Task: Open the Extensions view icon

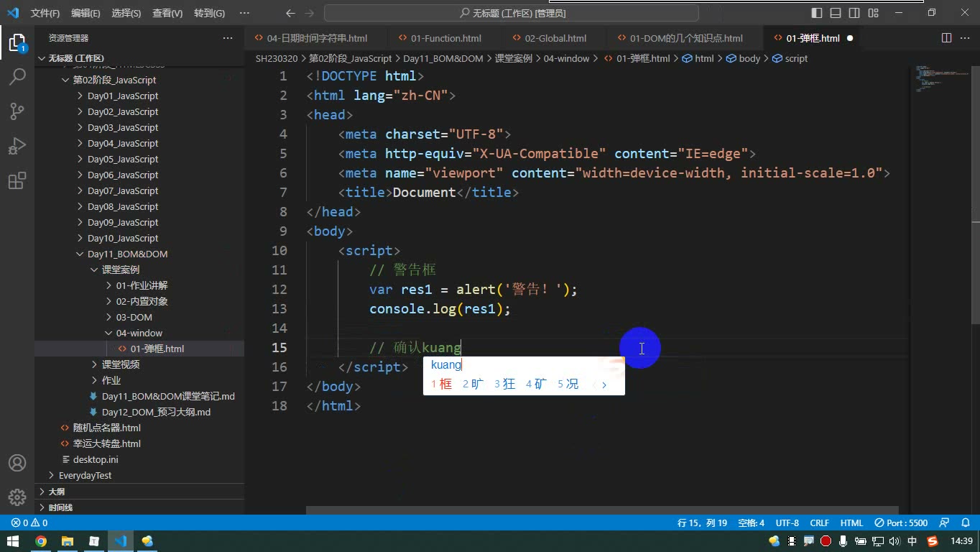Action: tap(17, 180)
